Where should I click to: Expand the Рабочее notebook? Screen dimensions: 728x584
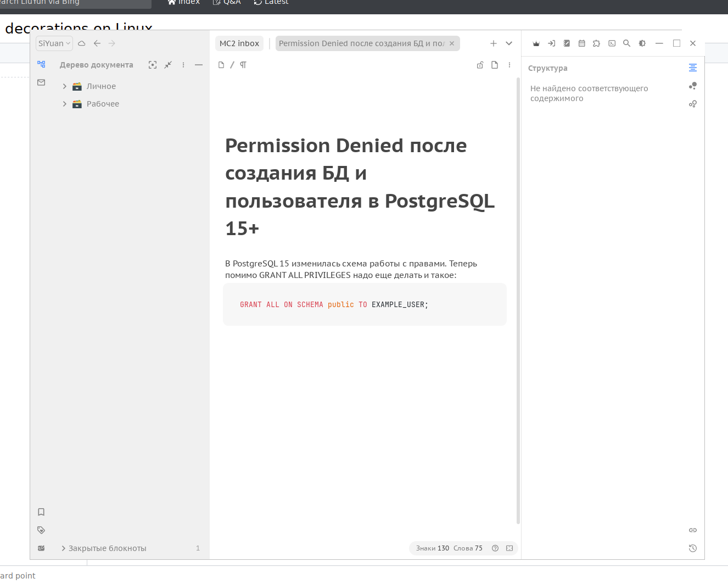(65, 104)
